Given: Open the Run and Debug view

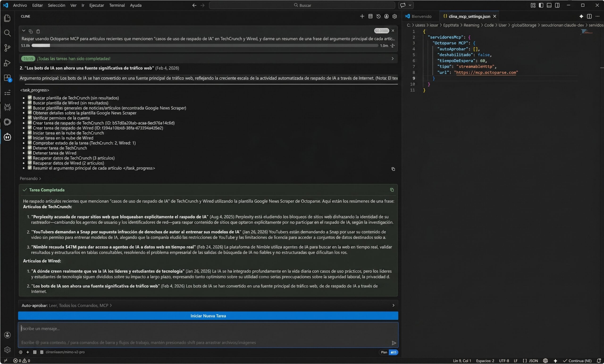Looking at the screenshot, I should (x=7, y=63).
